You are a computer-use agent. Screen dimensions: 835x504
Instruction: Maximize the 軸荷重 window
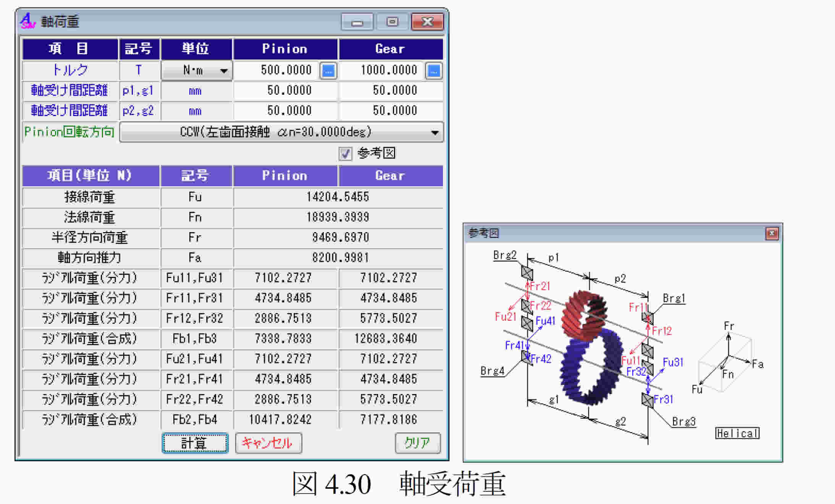point(392,22)
